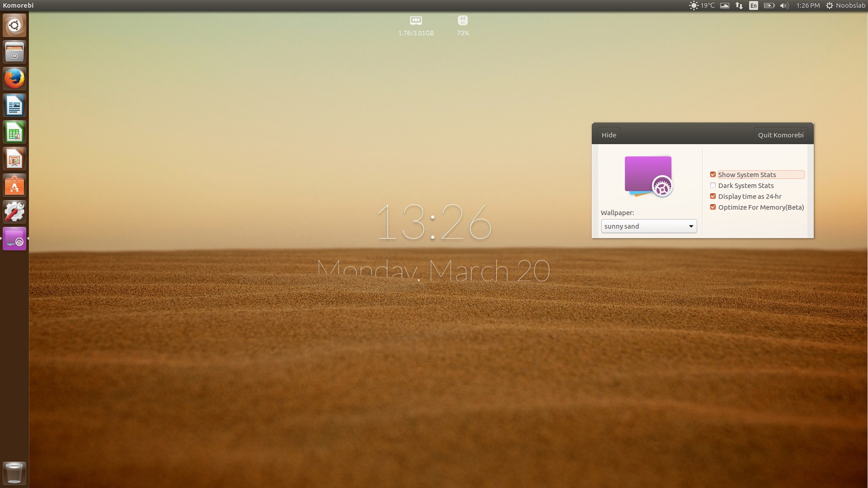Enable the Dark System Stats checkbox
Screen dimensions: 868x488
713,186
